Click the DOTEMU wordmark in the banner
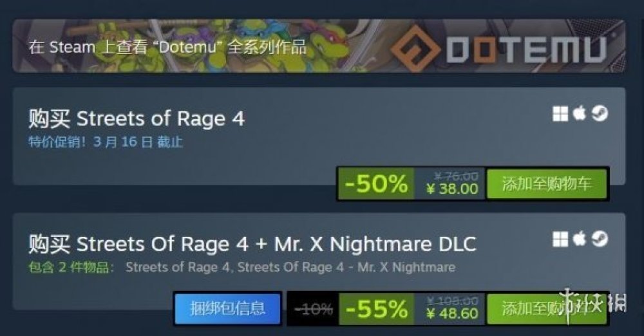The height and width of the screenshot is (336, 644). coord(526,50)
